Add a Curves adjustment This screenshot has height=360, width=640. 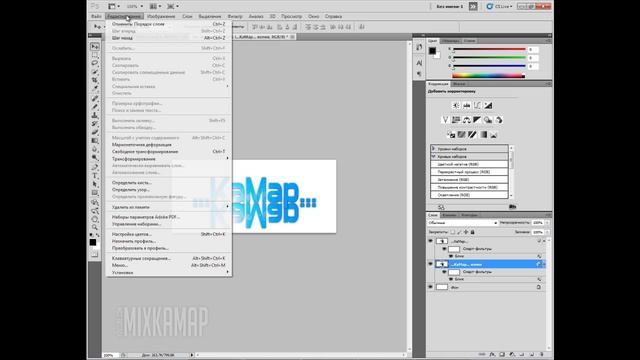click(477, 105)
